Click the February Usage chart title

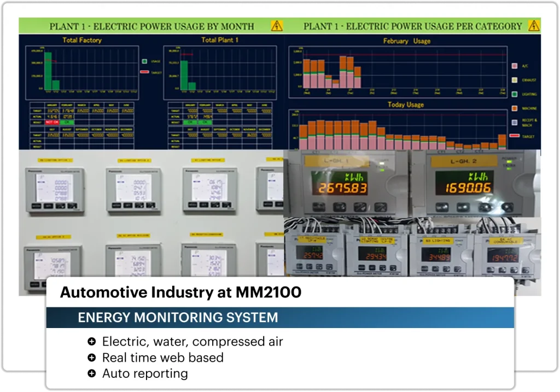pos(407,41)
